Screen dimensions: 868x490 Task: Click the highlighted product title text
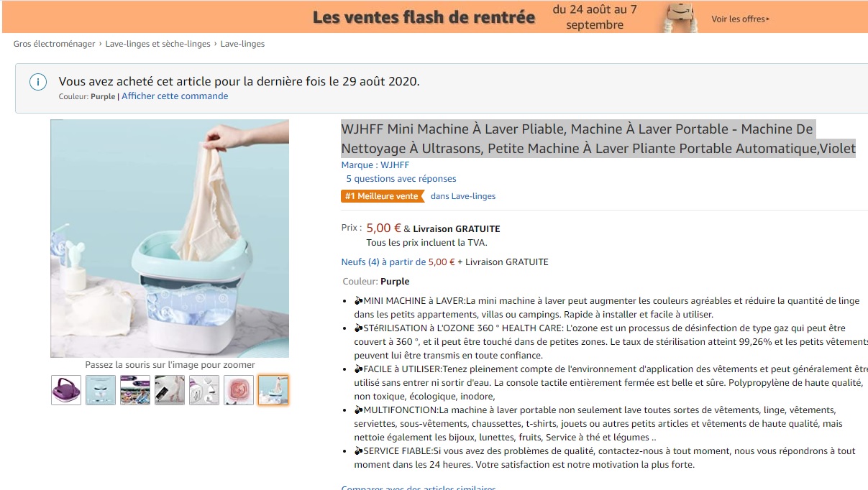point(598,139)
